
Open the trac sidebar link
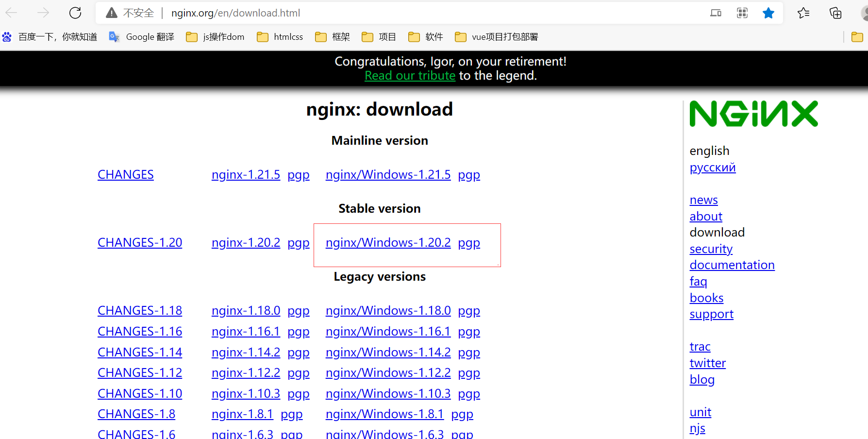pos(700,347)
